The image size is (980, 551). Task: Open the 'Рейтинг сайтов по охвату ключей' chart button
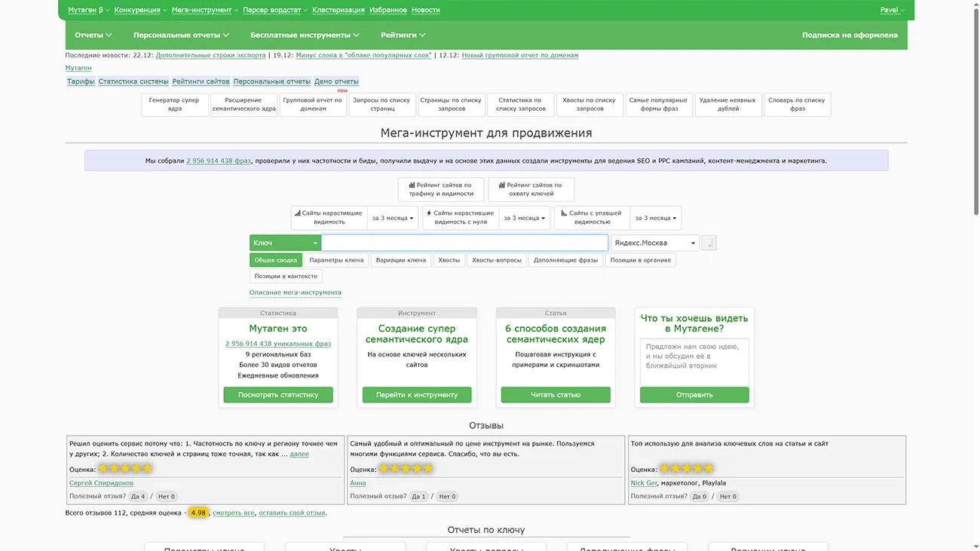[x=531, y=189]
